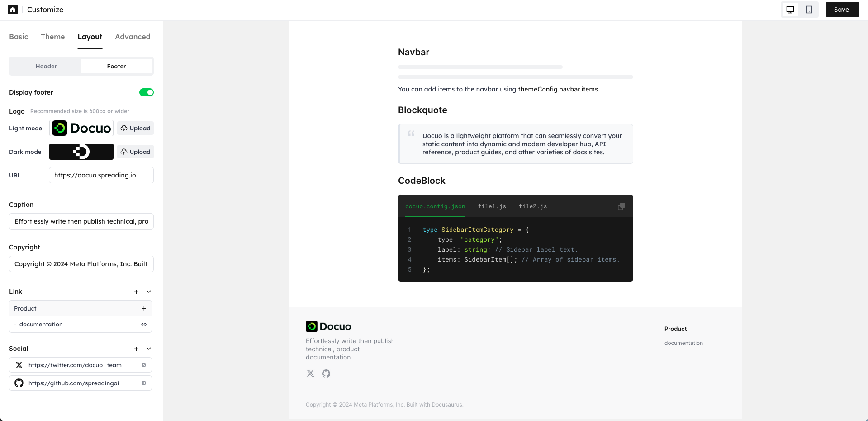The width and height of the screenshot is (868, 421).
Task: Remove the Twitter social link
Action: [144, 365]
